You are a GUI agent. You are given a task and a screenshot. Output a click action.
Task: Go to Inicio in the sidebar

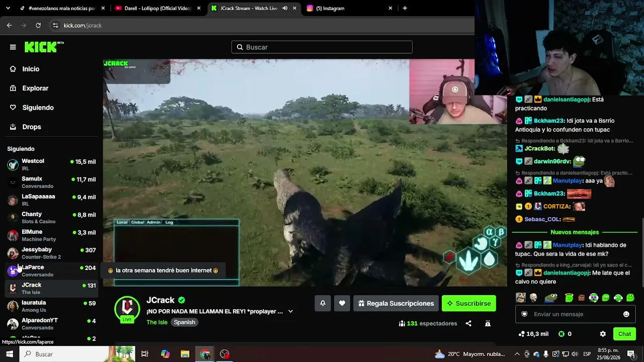tap(30, 69)
